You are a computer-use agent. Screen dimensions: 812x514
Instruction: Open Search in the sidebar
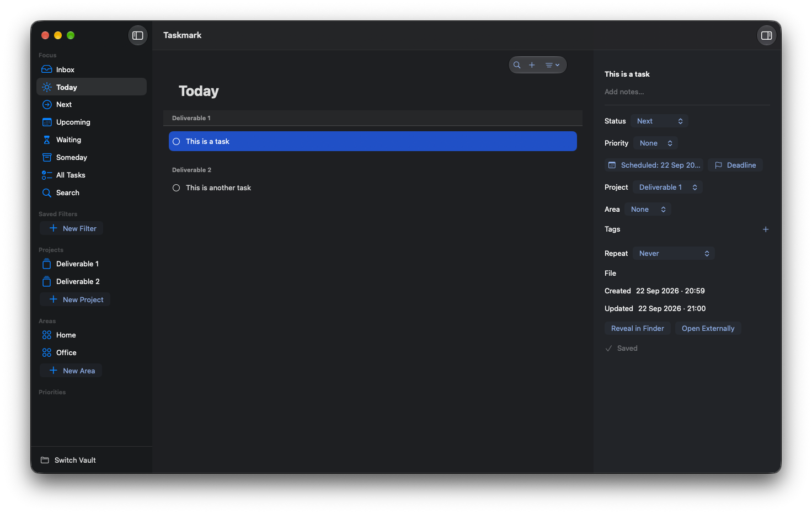pos(92,193)
